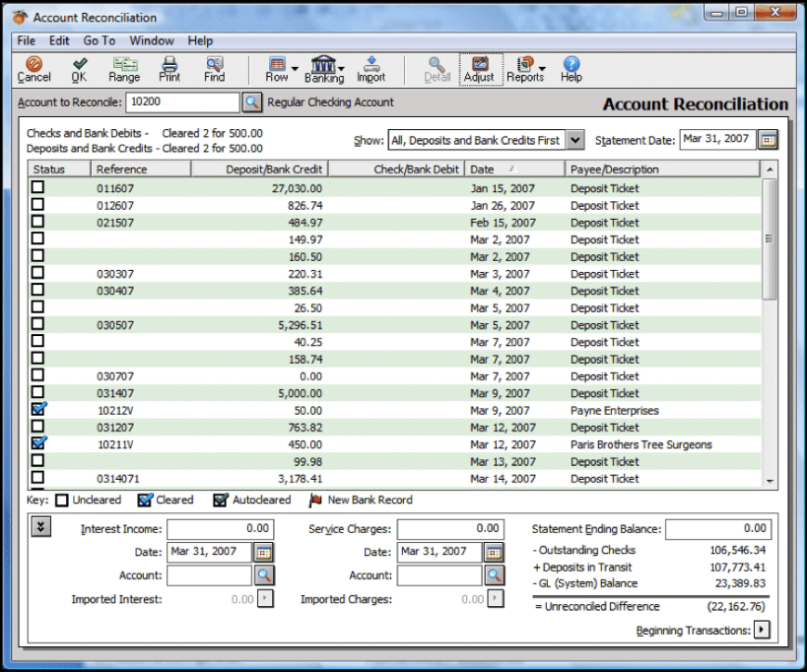This screenshot has width=807, height=672.
Task: Open the Edit menu
Action: coord(59,40)
